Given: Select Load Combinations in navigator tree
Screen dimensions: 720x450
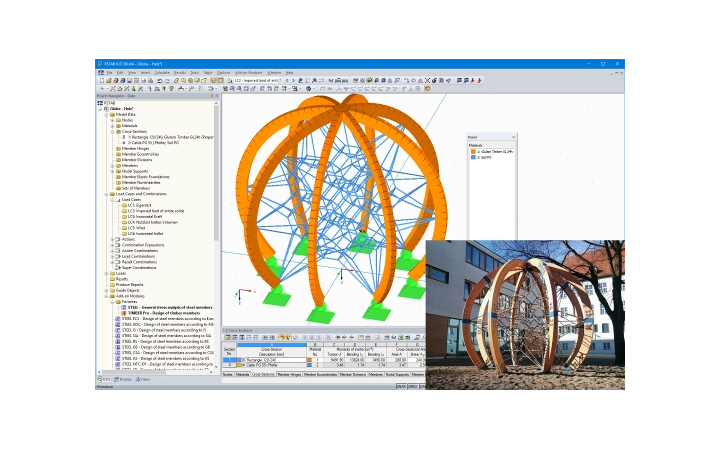Looking at the screenshot, I should [x=138, y=256].
